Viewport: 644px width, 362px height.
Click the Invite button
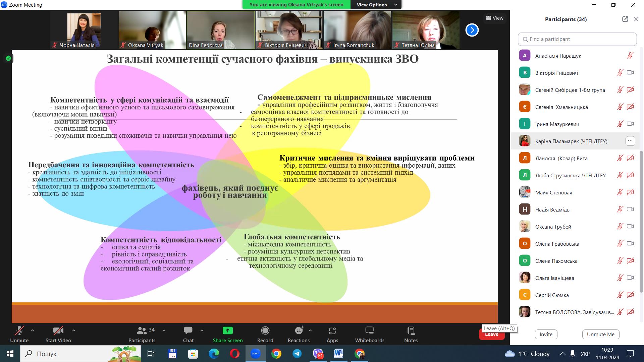coord(546,334)
